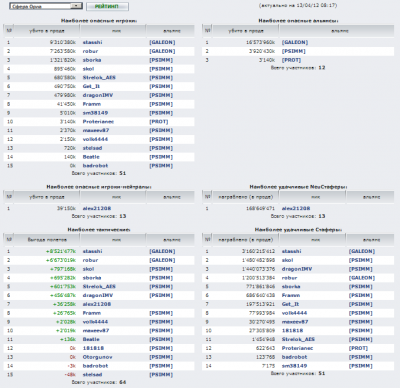Select value 16'573'960k in dangerous alliances table
This screenshot has width=400, height=388.
click(260, 42)
